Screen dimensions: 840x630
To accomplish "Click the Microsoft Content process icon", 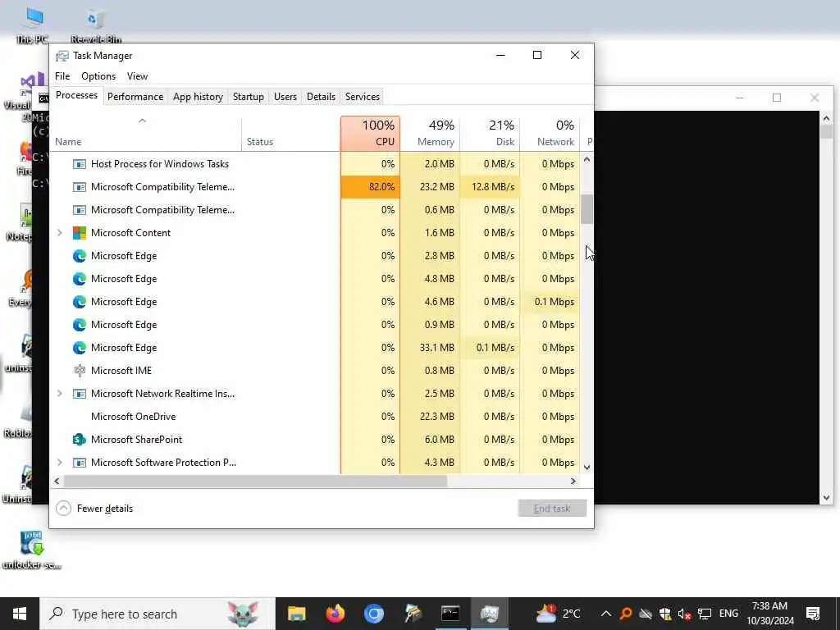I will [80, 232].
